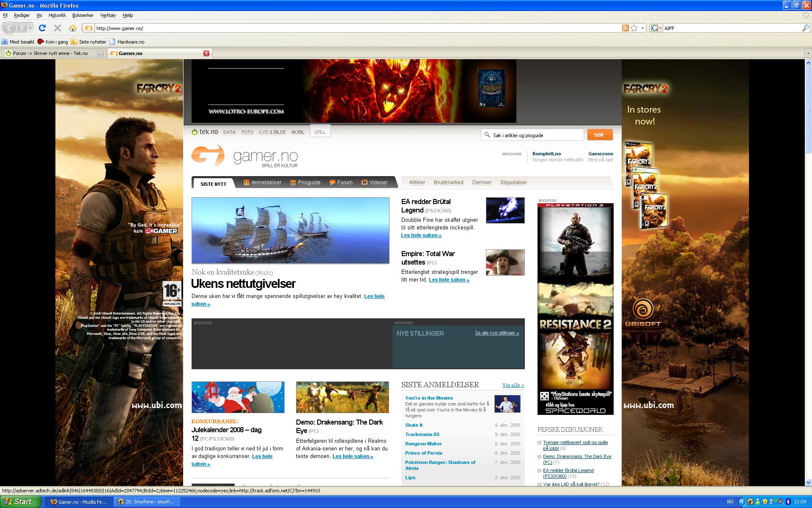Open the Verktøy menu
812x508 pixels.
[x=108, y=15]
